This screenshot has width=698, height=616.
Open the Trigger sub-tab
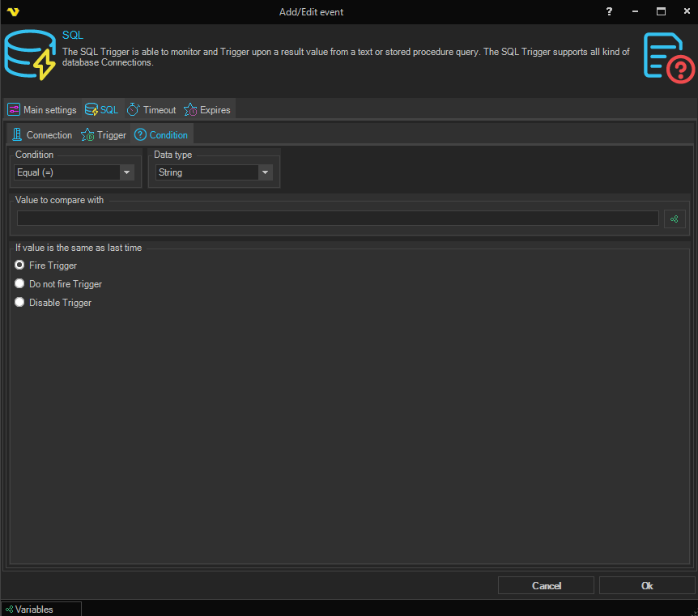point(104,135)
